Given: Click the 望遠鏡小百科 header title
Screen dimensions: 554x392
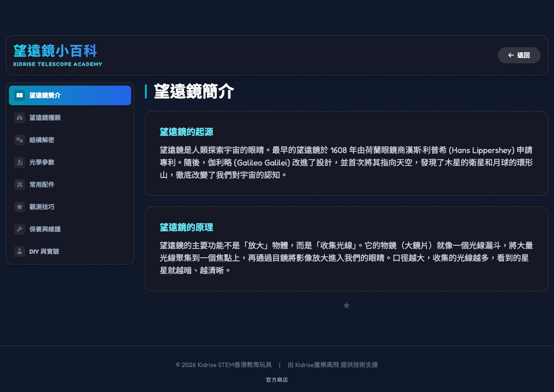Looking at the screenshot, I should tap(55, 50).
